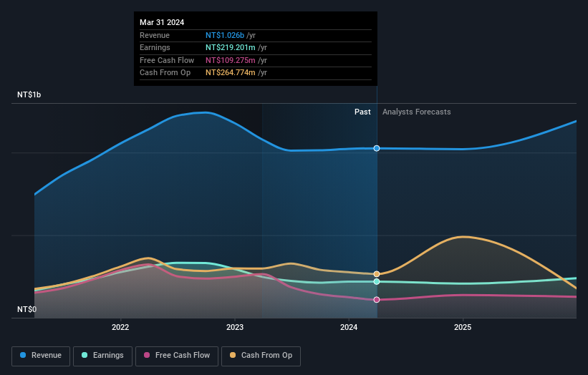Viewport: 588px width, 375px height.
Task: Select the Free Cash Flow marker at Mar 2024
Action: click(377, 300)
